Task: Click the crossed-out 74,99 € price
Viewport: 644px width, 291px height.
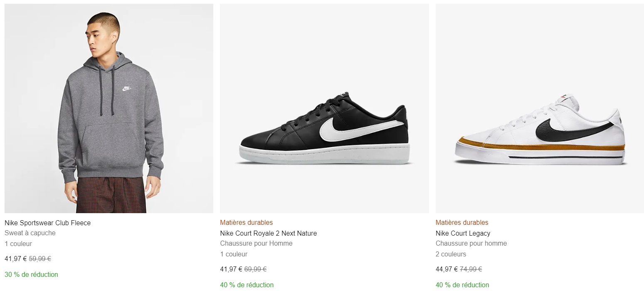Action: coord(471,269)
